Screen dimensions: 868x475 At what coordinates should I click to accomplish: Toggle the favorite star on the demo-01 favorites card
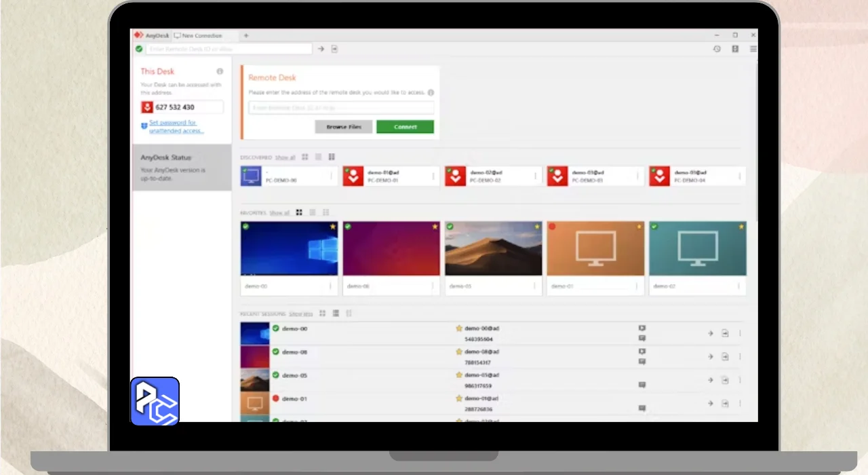point(639,227)
